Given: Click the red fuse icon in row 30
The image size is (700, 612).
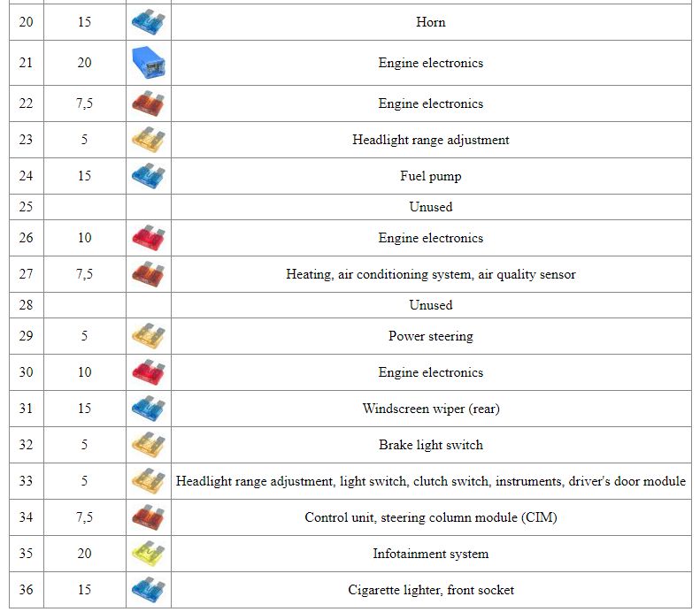Looking at the screenshot, I should 148,372.
